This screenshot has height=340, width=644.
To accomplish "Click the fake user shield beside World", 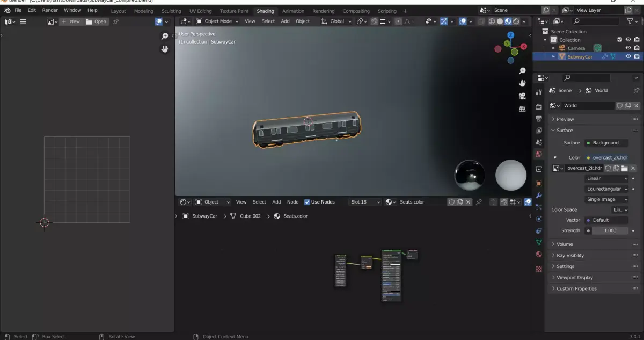I will point(619,106).
